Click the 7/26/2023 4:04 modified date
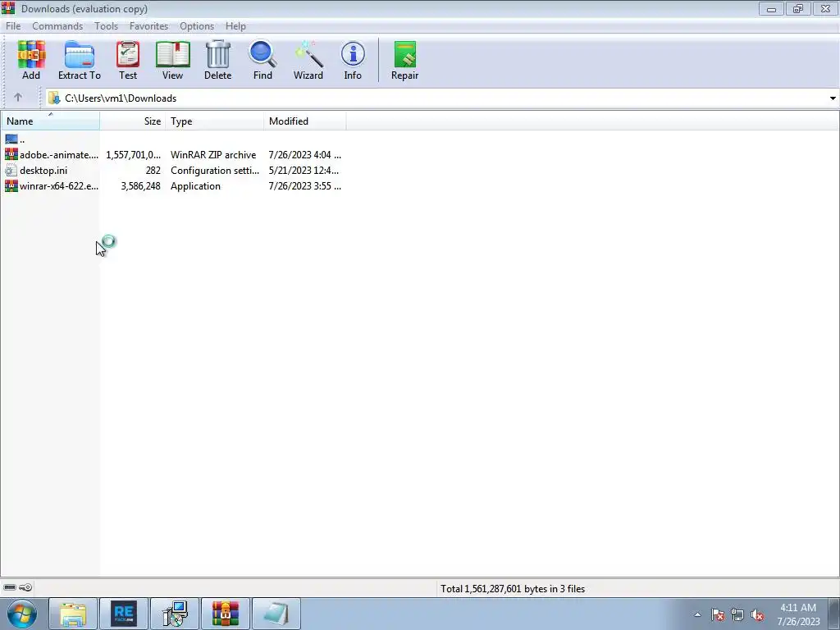The width and height of the screenshot is (840, 630). 305,155
